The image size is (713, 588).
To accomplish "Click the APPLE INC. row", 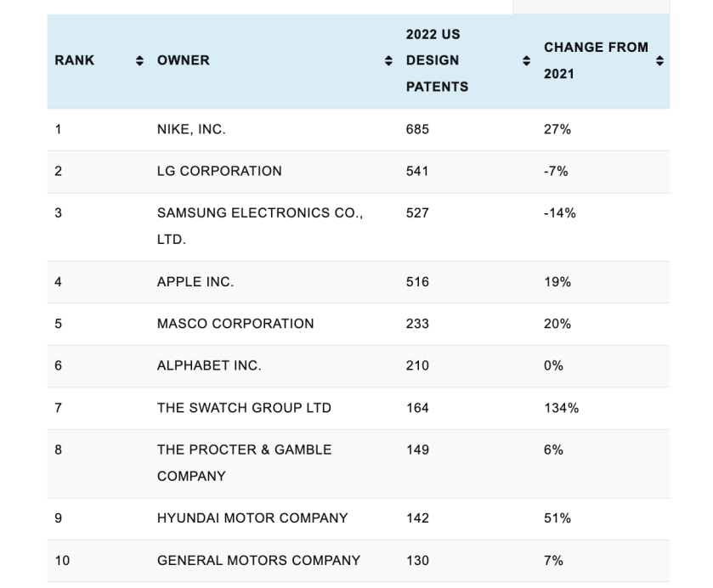I will coord(195,281).
